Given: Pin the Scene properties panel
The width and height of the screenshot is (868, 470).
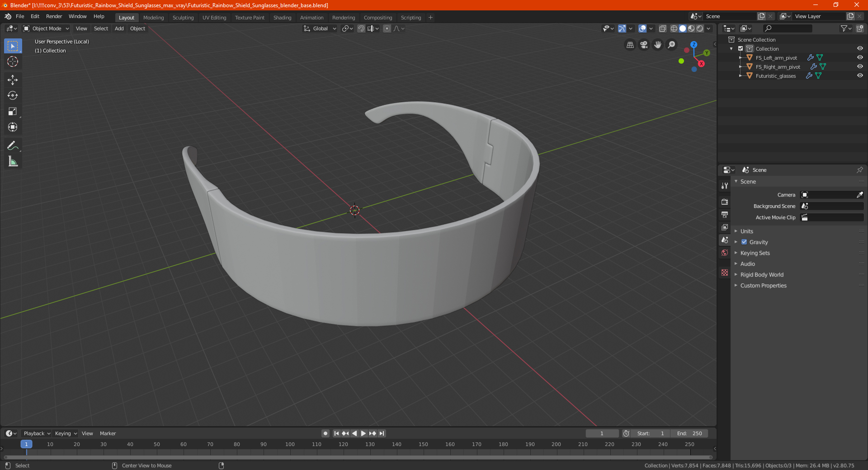Looking at the screenshot, I should pos(859,170).
